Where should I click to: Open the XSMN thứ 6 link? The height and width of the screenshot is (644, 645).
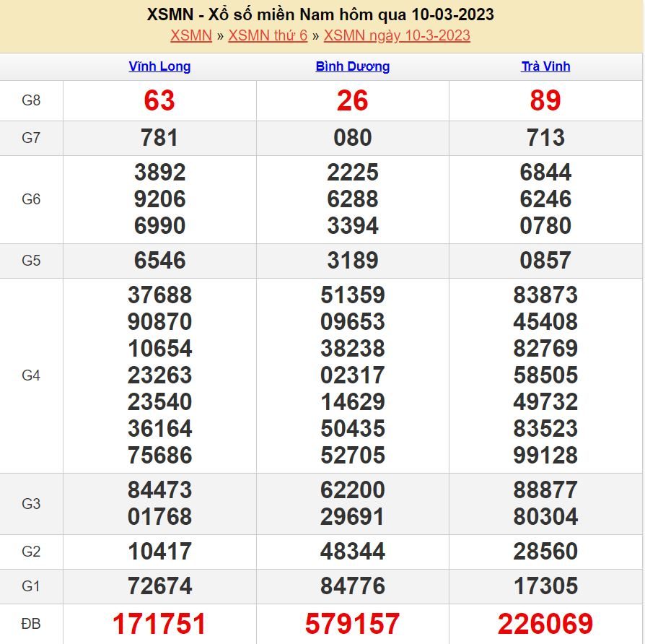tap(268, 35)
